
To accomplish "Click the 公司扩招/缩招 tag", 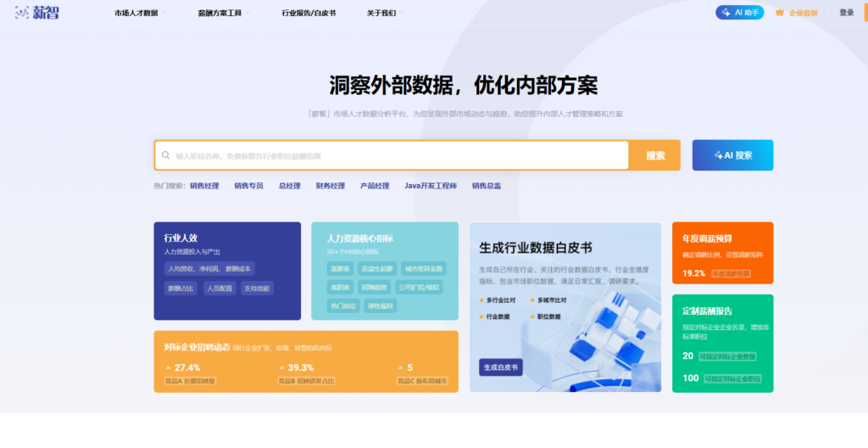I will pyautogui.click(x=419, y=287).
